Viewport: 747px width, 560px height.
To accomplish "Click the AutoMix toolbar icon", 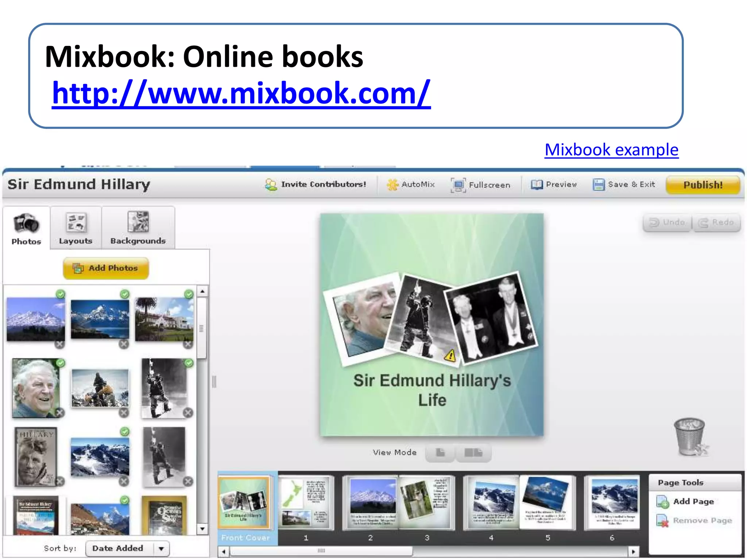I will (392, 185).
